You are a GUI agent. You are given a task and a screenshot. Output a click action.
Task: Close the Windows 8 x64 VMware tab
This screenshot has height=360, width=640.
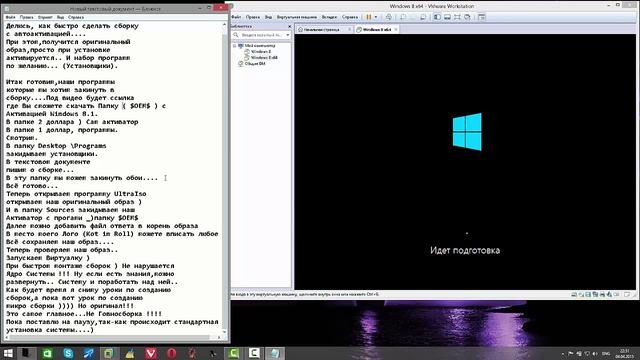(x=396, y=30)
